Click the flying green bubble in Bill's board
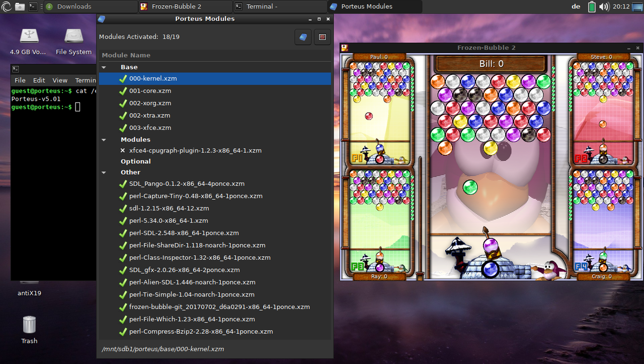The image size is (644, 364). [470, 187]
